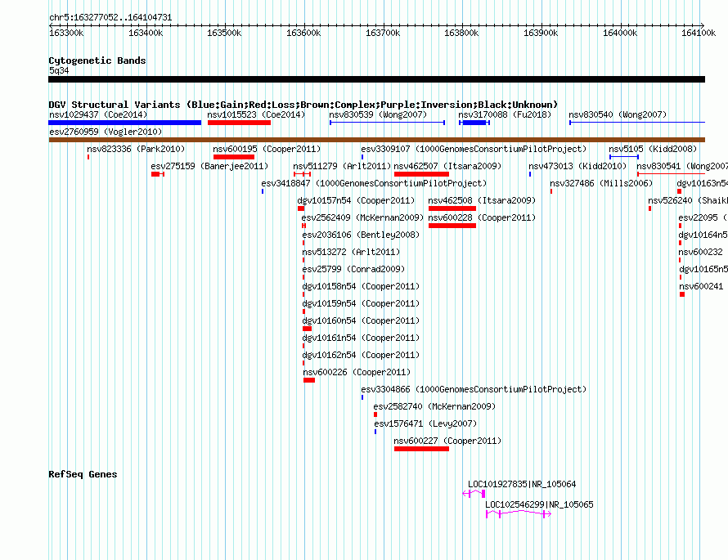The width and height of the screenshot is (728, 560).
Task: Click the brown esv2760959 complex variant bar
Action: click(376, 140)
